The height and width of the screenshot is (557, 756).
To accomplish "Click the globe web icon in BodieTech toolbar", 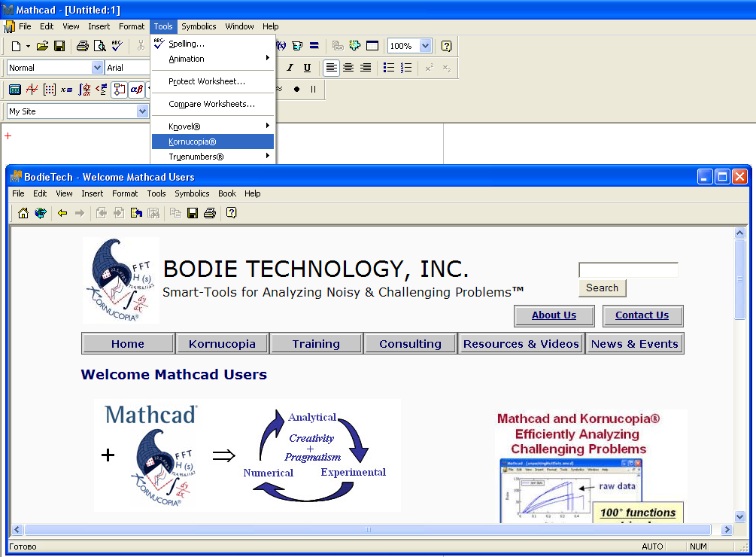I will (x=41, y=213).
